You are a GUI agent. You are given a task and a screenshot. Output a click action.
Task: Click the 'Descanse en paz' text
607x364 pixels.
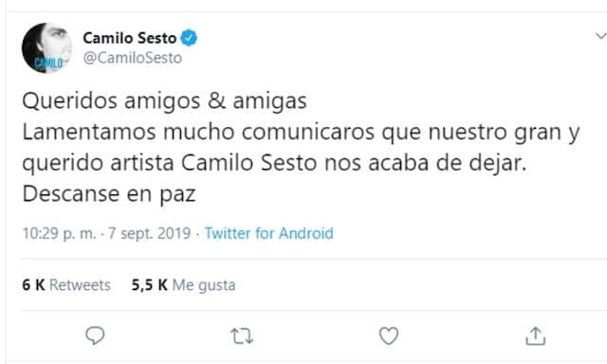pos(109,194)
